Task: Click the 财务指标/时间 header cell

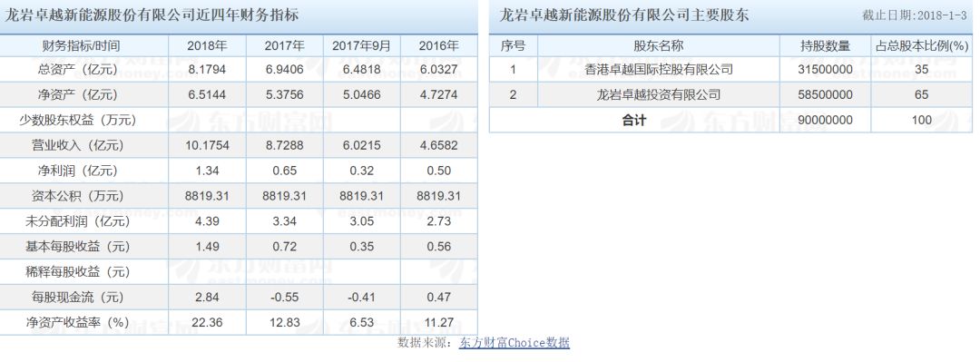Action: (81, 45)
